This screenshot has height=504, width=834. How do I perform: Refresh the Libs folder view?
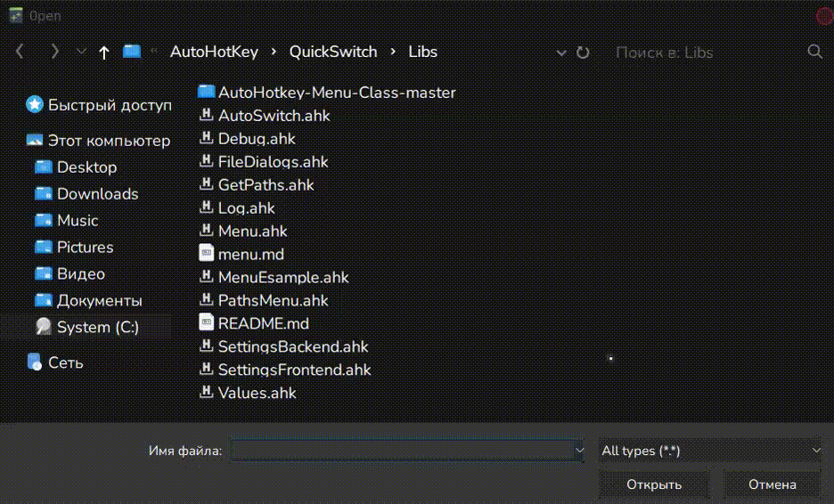(x=583, y=53)
